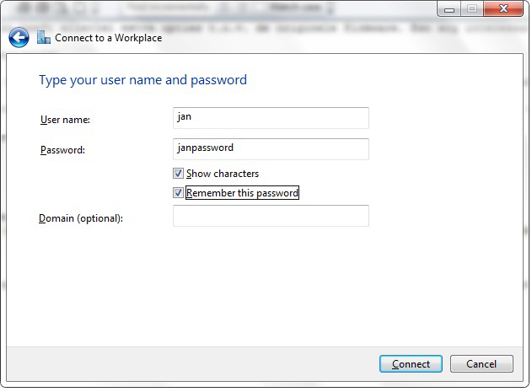Screen dimensions: 532x392
Task: Click the "User name:" label
Action: click(65, 120)
